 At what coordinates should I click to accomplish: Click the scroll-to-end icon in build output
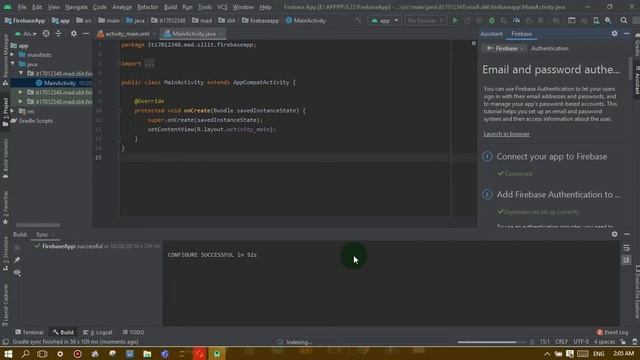[627, 260]
